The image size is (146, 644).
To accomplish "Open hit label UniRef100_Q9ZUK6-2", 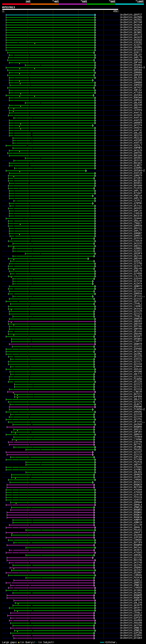I will pos(133,170).
